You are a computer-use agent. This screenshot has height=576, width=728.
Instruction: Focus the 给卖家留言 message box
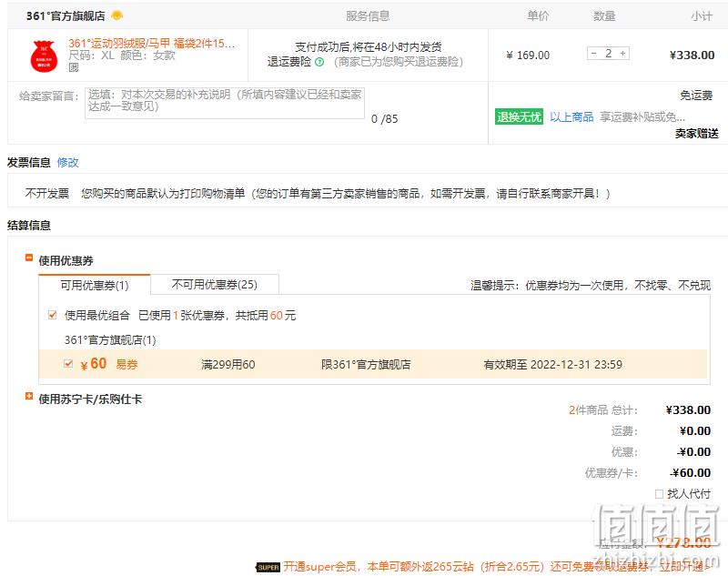(x=225, y=103)
